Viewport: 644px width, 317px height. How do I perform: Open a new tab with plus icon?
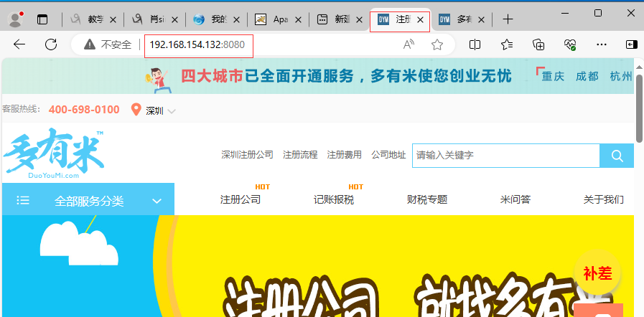(x=508, y=19)
